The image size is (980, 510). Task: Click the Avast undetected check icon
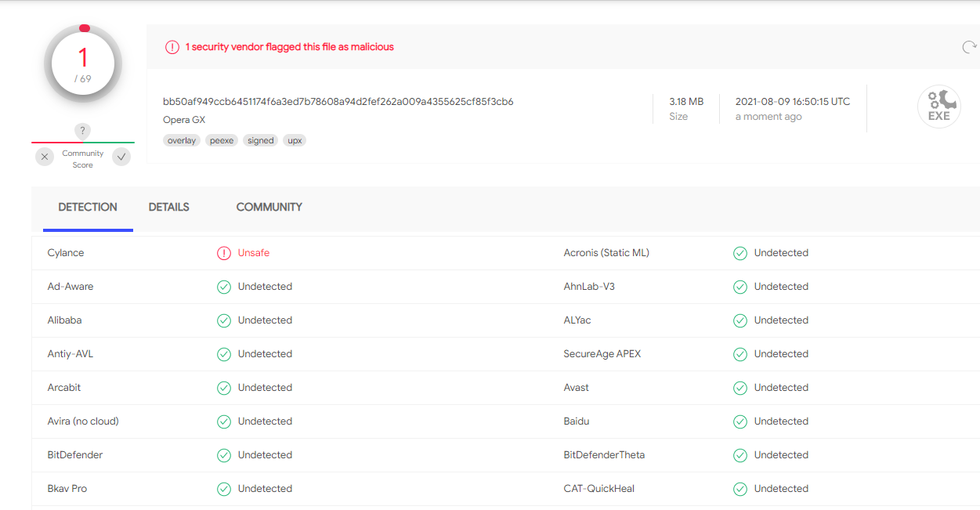[x=740, y=388]
